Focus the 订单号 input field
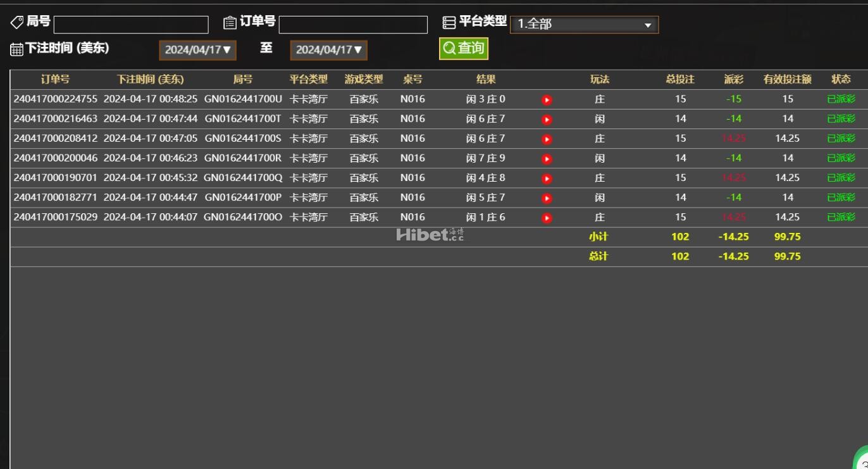This screenshot has width=868, height=469. tap(353, 25)
